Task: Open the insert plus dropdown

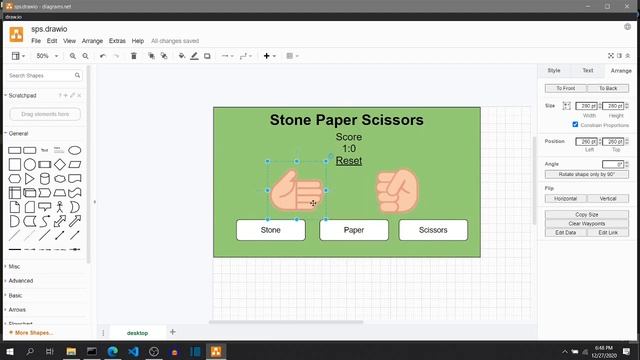Action: [269, 56]
